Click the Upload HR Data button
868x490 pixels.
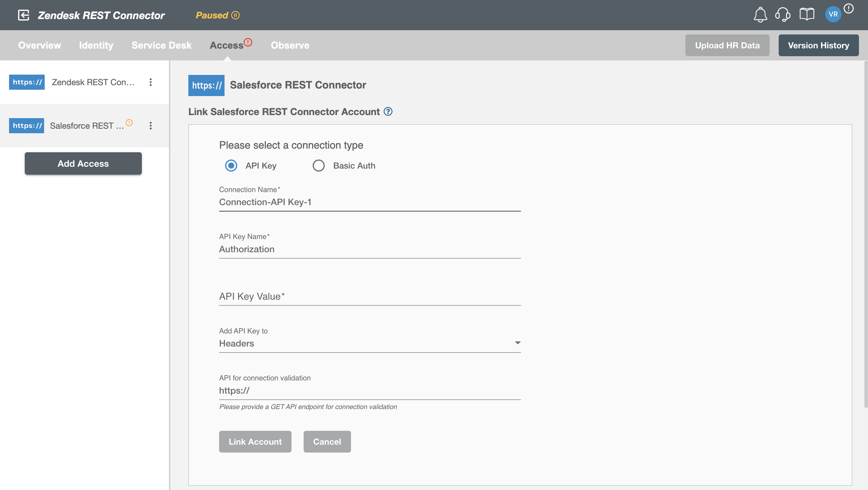point(727,45)
